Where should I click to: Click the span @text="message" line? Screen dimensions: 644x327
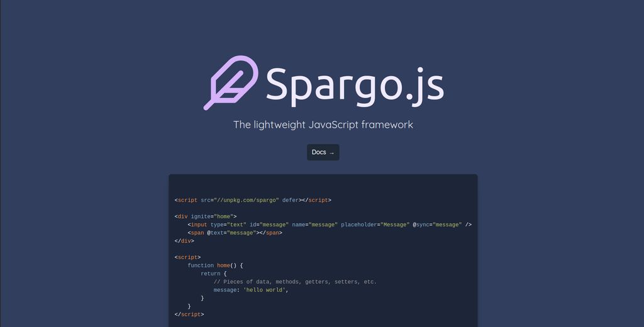235,233
